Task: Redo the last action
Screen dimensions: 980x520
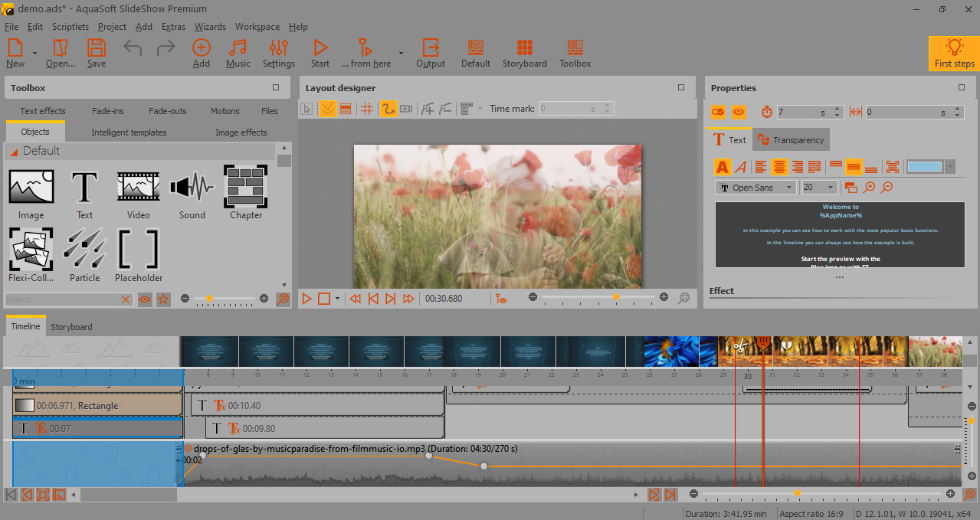Action: (166, 48)
